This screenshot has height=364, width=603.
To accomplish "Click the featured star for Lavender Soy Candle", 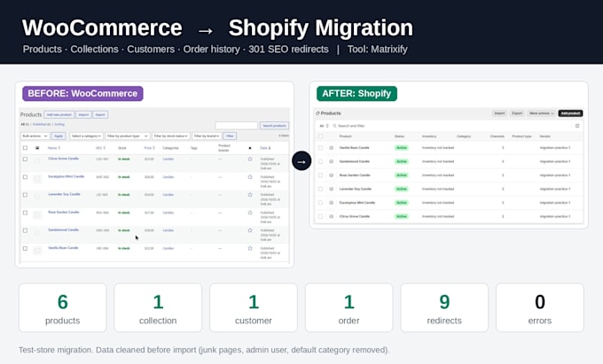I will [250, 195].
